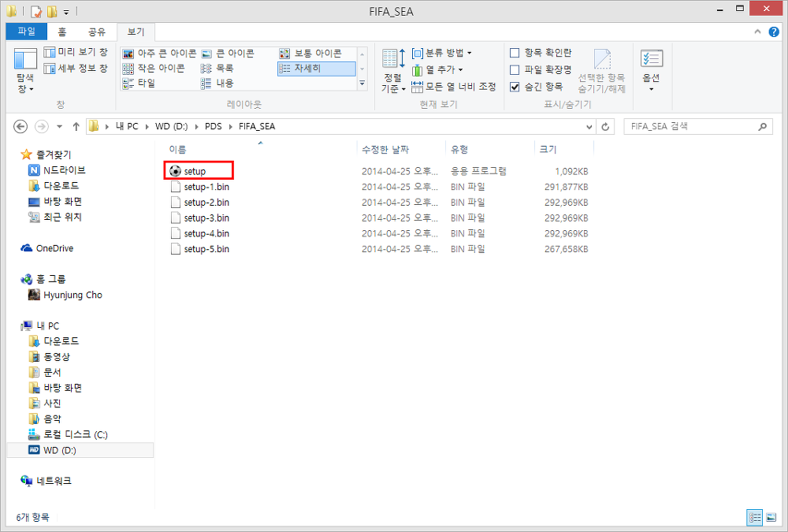Select 보통 아이콘 layout

tap(310, 54)
